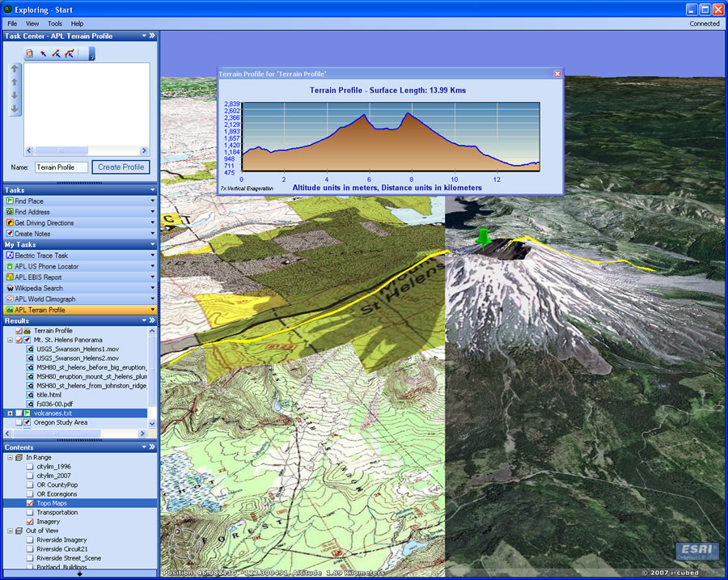Enable the Transportation layer checkbox
728x580 pixels.
[30, 512]
